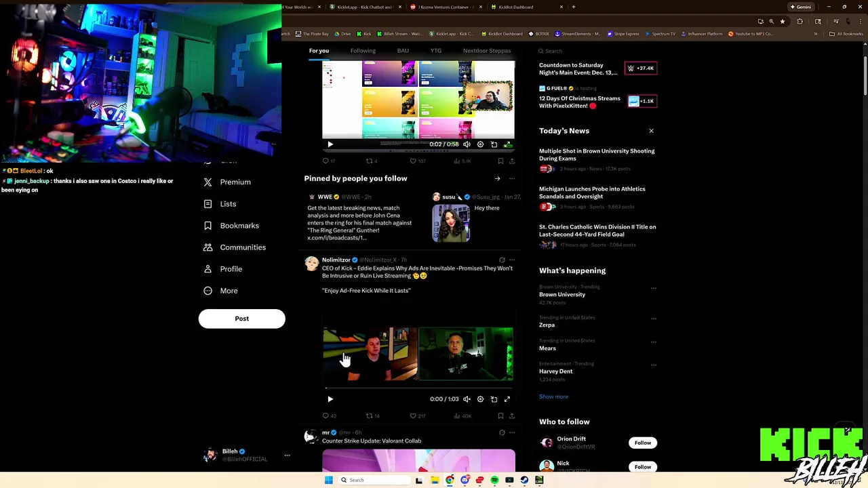
Task: Open Windows Start menu
Action: coord(328,480)
